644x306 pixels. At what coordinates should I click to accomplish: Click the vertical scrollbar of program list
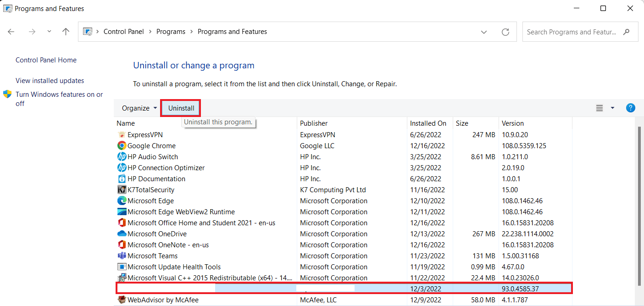(639, 206)
